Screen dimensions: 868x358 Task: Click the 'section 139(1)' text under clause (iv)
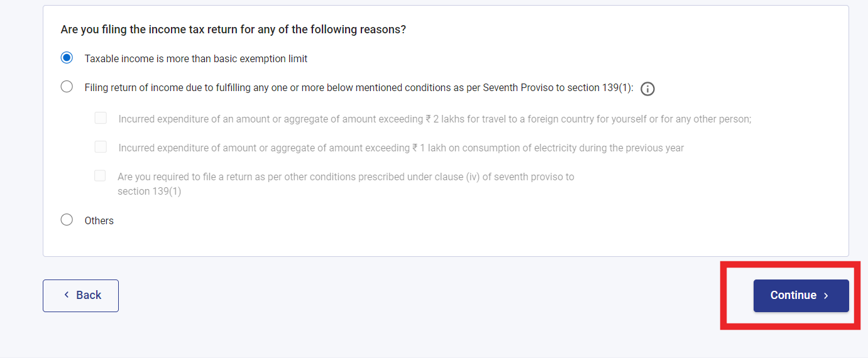(x=149, y=192)
